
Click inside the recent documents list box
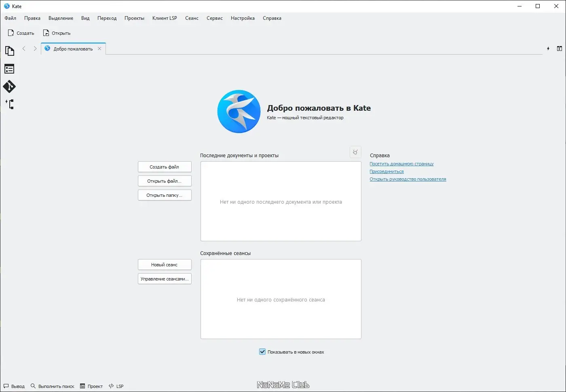(x=281, y=201)
